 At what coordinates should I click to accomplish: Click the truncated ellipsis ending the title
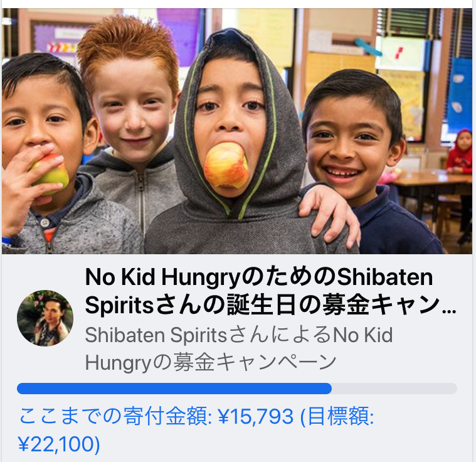[x=449, y=311]
